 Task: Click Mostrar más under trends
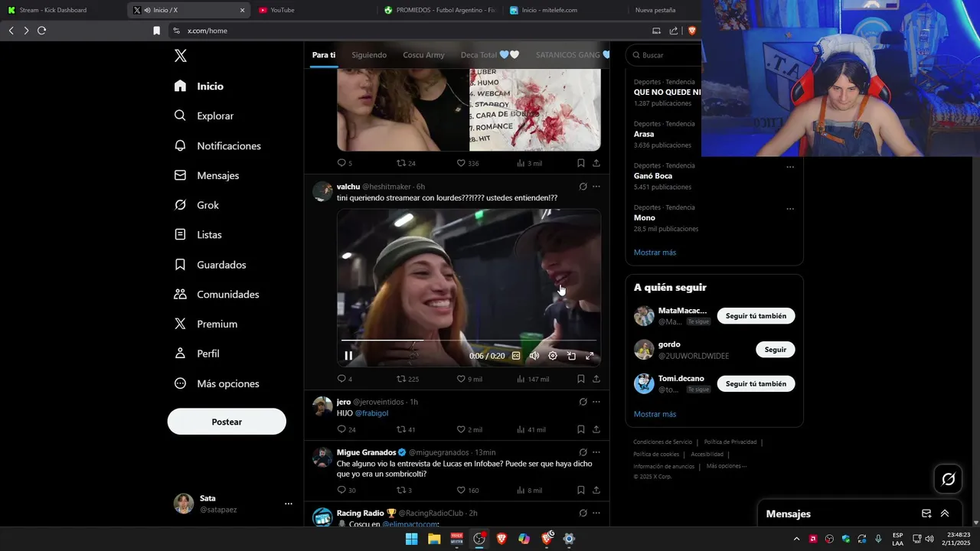(655, 253)
